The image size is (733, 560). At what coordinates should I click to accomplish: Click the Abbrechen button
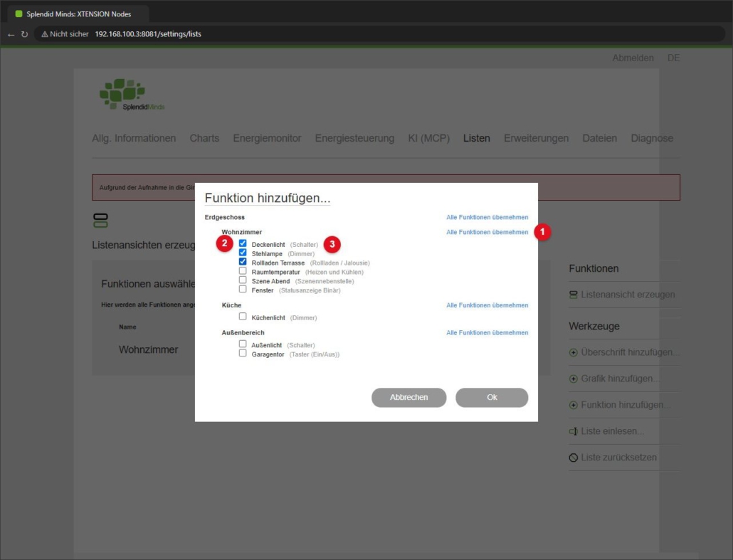coord(409,397)
